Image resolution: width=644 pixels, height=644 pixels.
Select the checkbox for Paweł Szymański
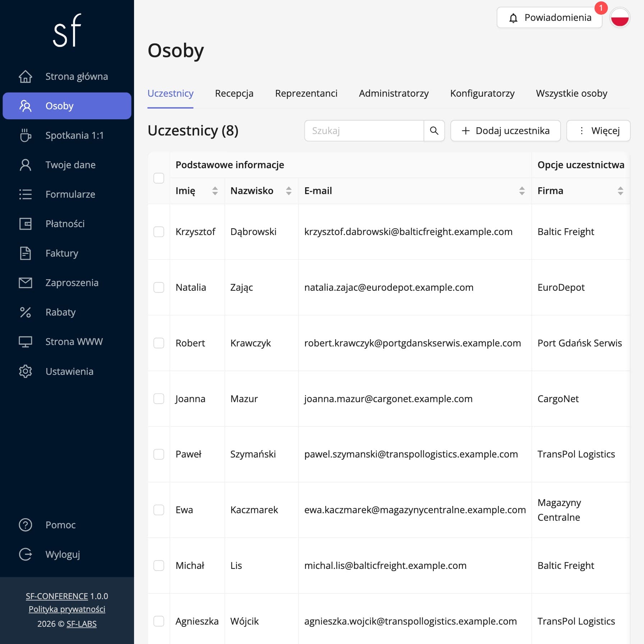[x=159, y=454]
